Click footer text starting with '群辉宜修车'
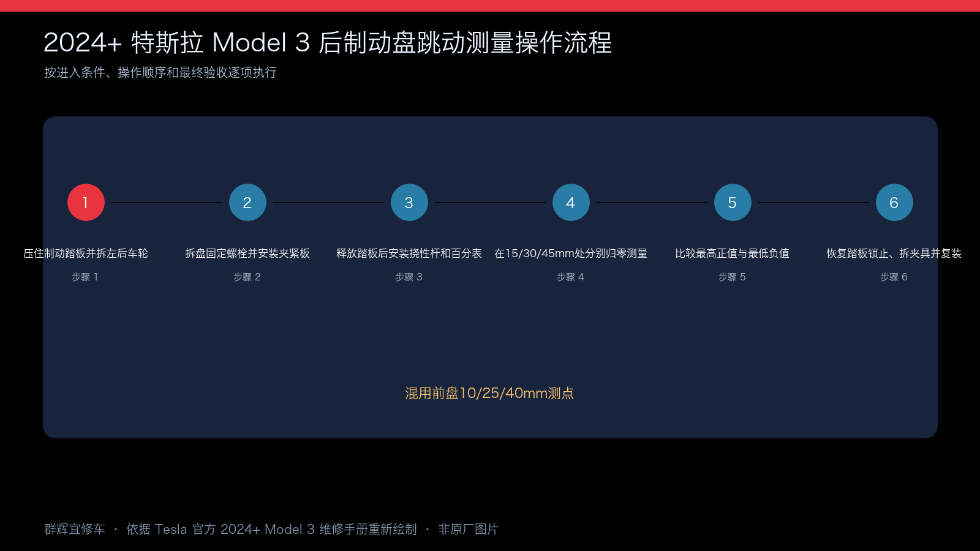This screenshot has width=980, height=551. [271, 529]
